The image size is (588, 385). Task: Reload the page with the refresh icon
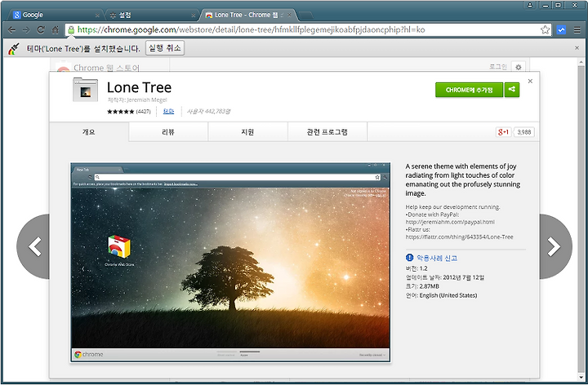(41, 30)
